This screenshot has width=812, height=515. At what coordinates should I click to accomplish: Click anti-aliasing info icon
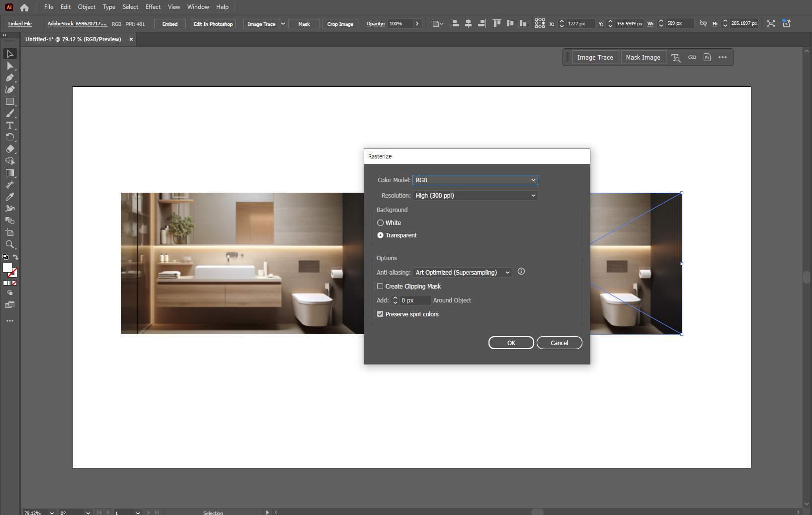(x=521, y=271)
